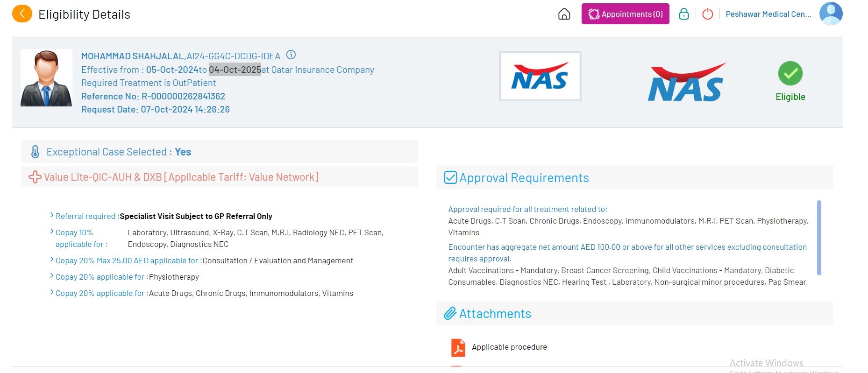Click the green lock icon
This screenshot has height=373, width=868.
point(683,14)
